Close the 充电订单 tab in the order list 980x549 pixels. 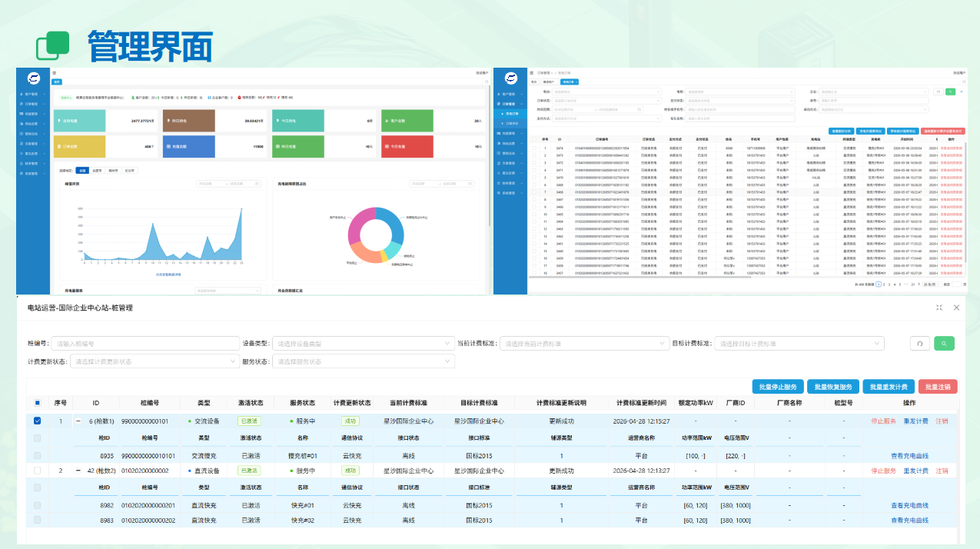click(x=576, y=81)
